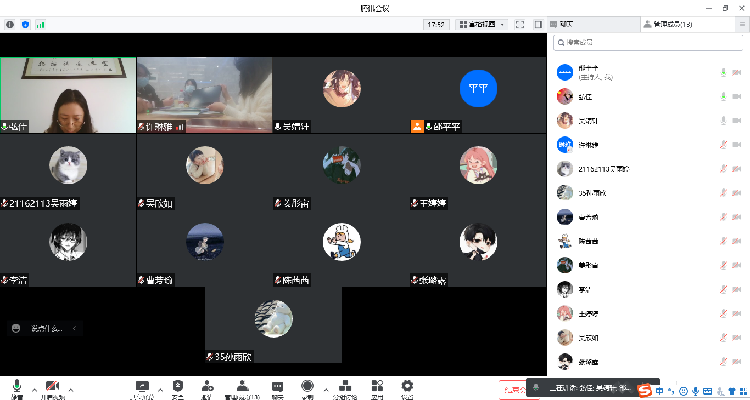This screenshot has height=400, width=750.
Task: Open microphone options arrow beside the mute button
Action: (33, 387)
